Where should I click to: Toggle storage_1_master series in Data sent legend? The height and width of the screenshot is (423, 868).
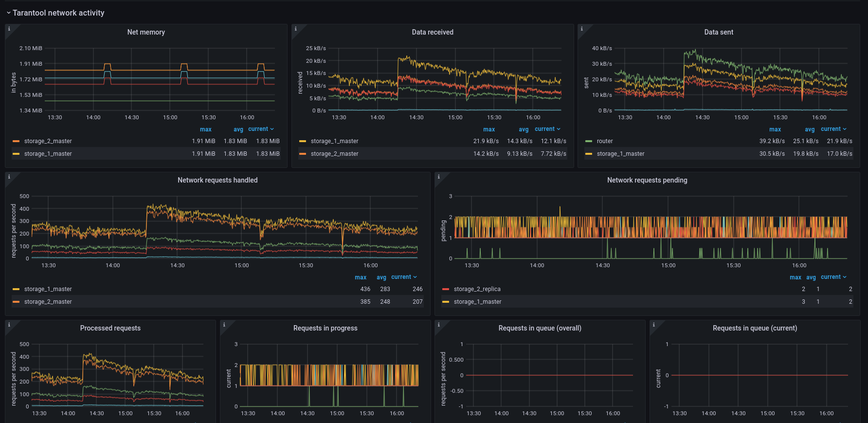[621, 154]
